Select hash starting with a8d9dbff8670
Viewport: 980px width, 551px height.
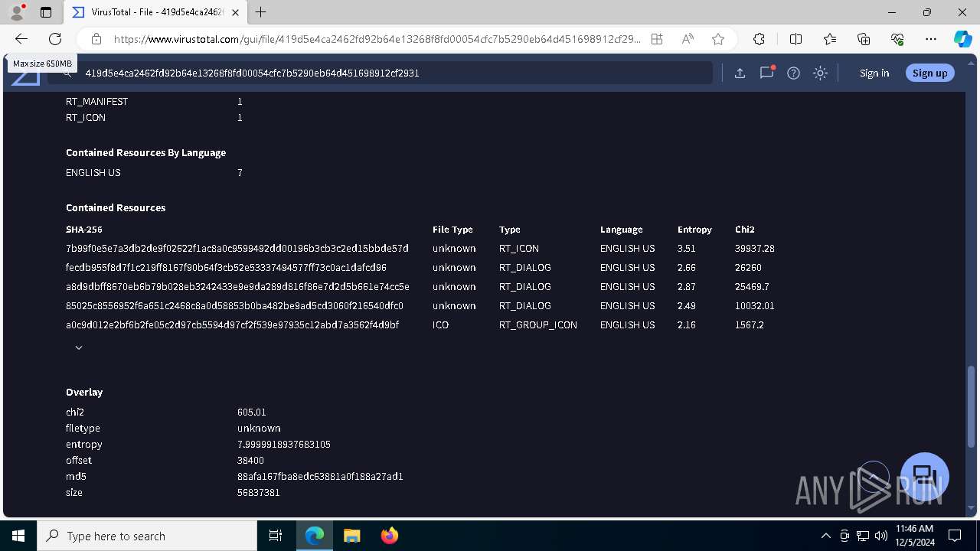click(237, 287)
